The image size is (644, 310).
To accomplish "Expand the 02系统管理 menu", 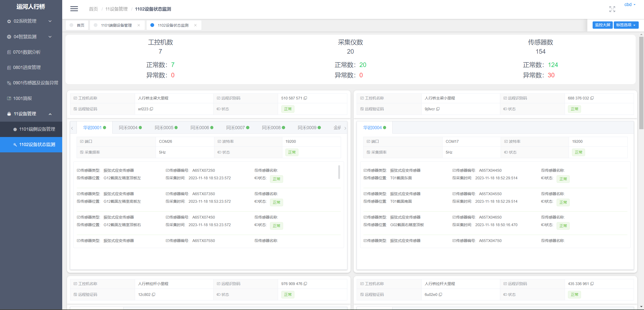I will click(50, 21).
